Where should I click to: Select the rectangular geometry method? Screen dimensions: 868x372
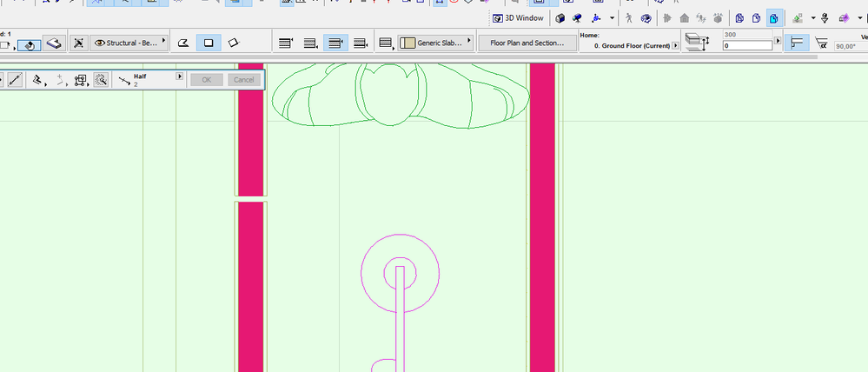pyautogui.click(x=209, y=43)
